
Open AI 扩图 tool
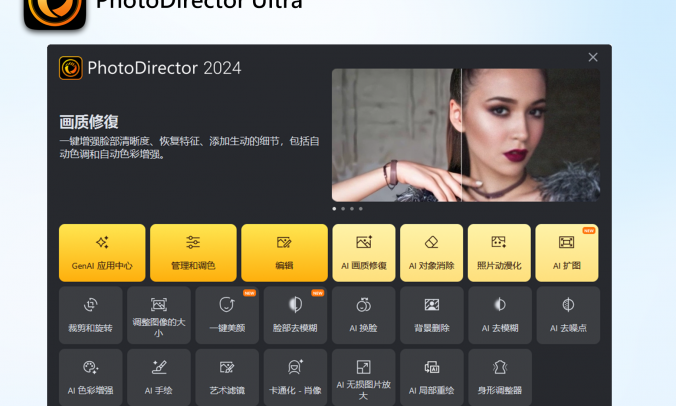pyautogui.click(x=567, y=253)
